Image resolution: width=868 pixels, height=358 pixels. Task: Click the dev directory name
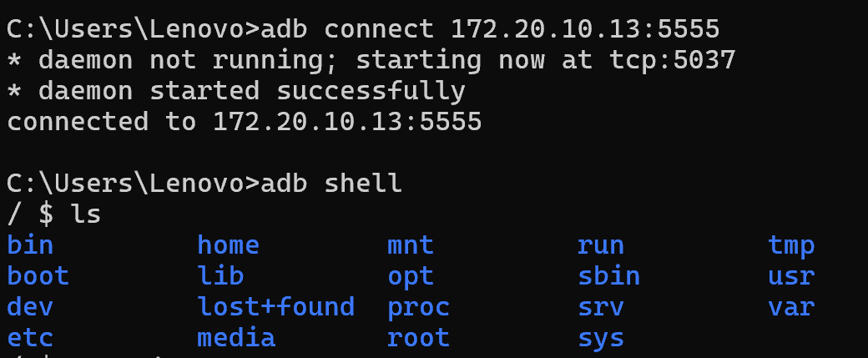tap(30, 307)
